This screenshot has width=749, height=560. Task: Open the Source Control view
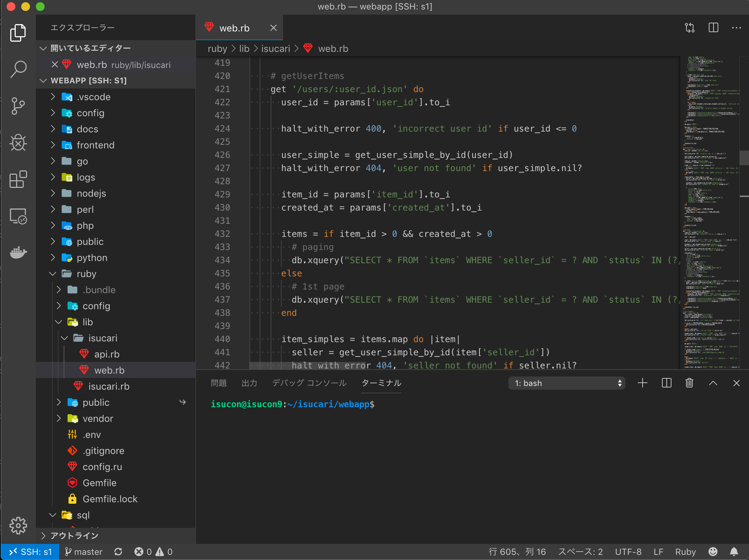coord(18,106)
